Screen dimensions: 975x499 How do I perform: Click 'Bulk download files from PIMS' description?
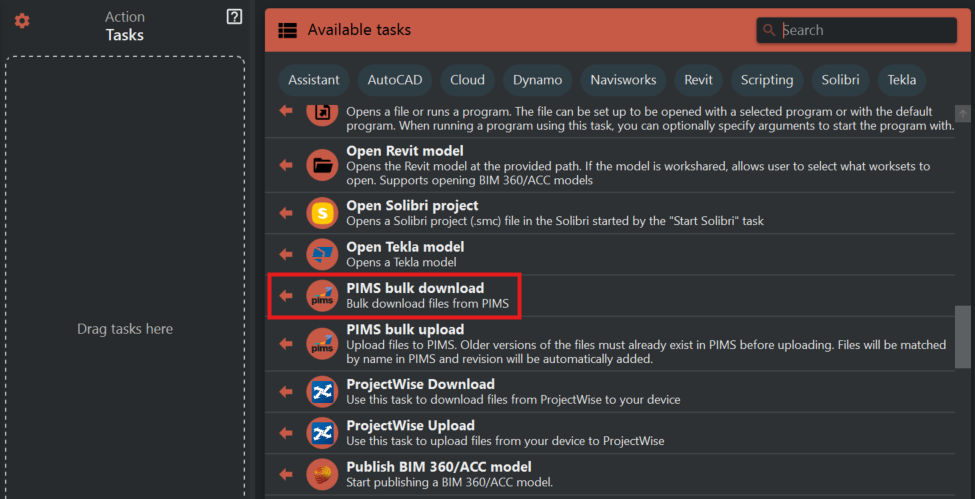click(x=428, y=304)
